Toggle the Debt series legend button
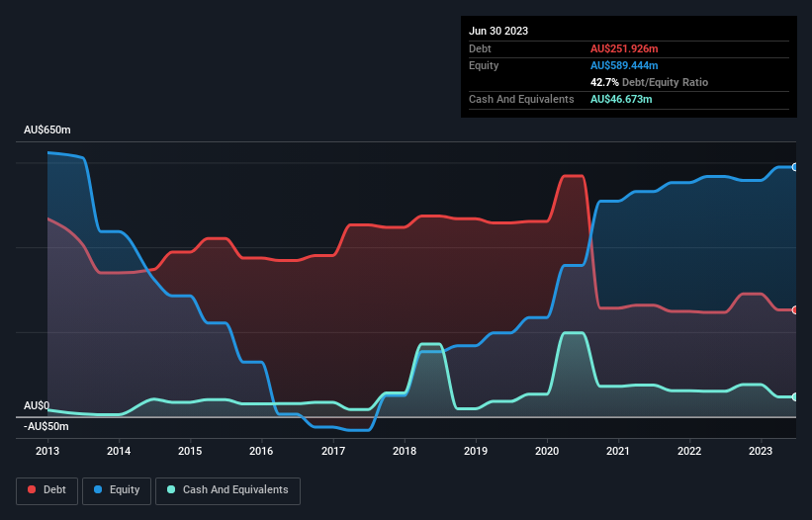Image resolution: width=812 pixels, height=520 pixels. click(x=46, y=490)
